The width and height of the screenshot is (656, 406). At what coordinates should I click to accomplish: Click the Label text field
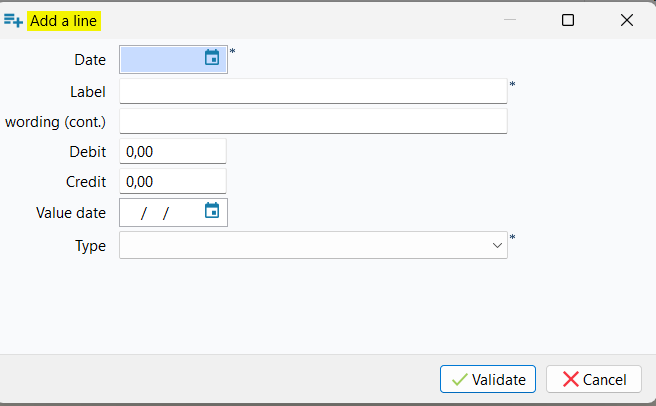pyautogui.click(x=313, y=91)
